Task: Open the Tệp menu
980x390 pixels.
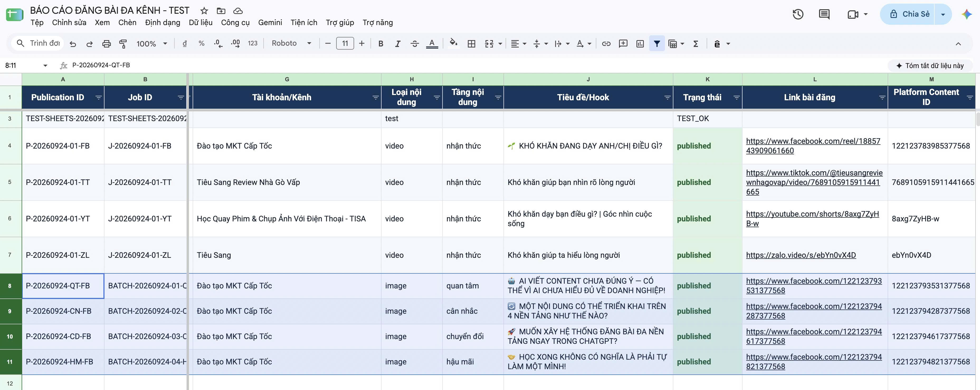Action: 37,22
